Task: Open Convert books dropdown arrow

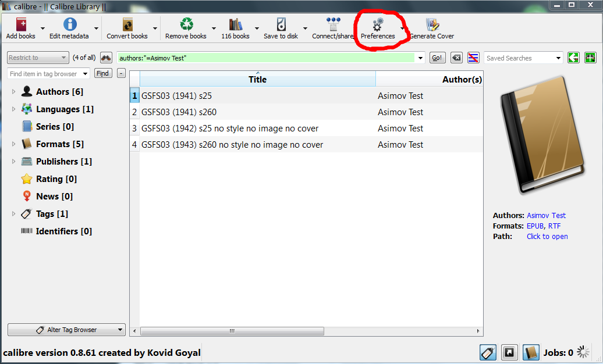Action: (x=155, y=28)
